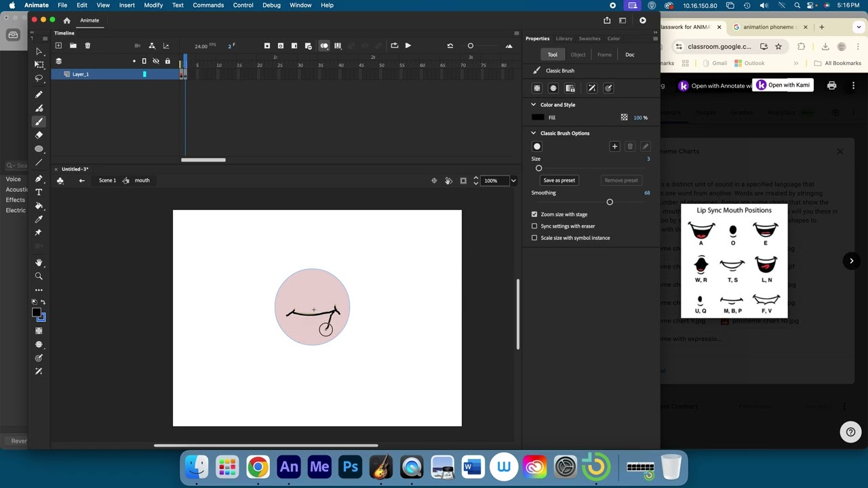Open the Modify menu
The height and width of the screenshot is (488, 868).
pos(153,5)
